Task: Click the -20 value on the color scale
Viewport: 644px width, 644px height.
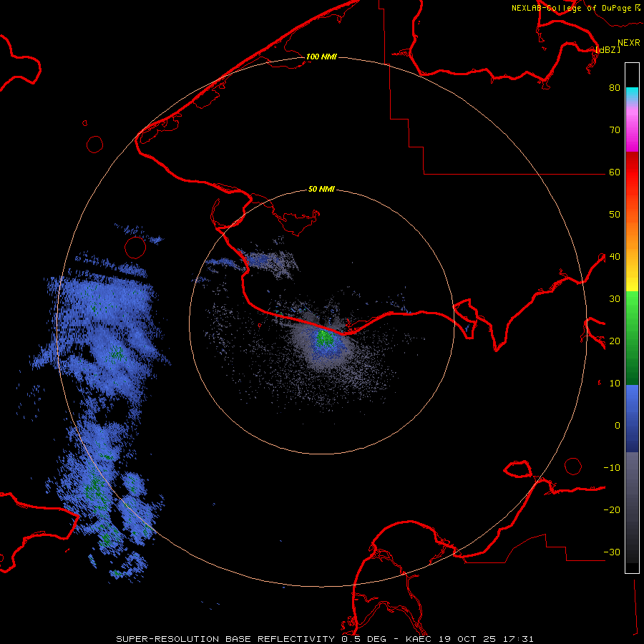Action: [612, 510]
